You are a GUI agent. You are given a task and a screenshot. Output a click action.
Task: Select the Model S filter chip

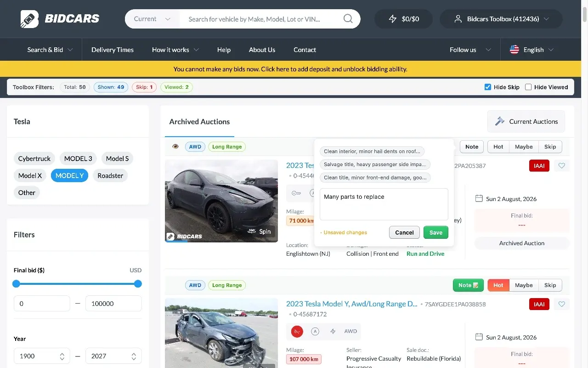pos(118,158)
